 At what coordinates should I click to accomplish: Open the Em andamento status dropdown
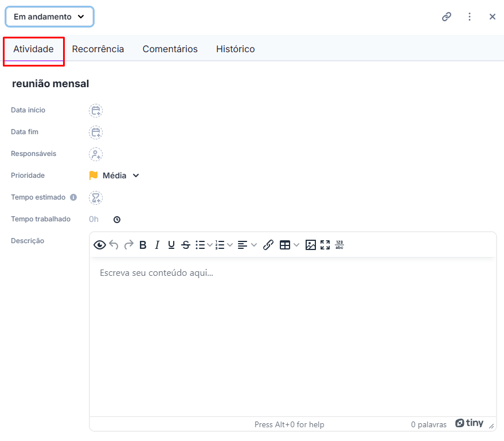pyautogui.click(x=49, y=17)
